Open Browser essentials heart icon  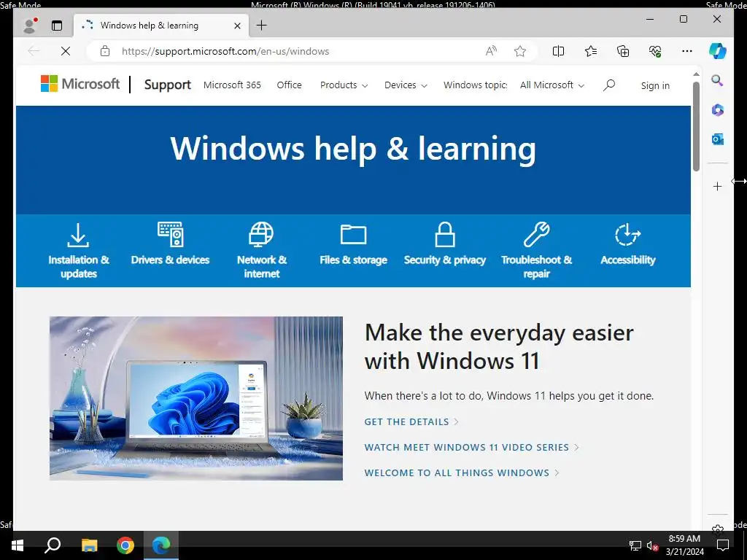click(x=655, y=51)
